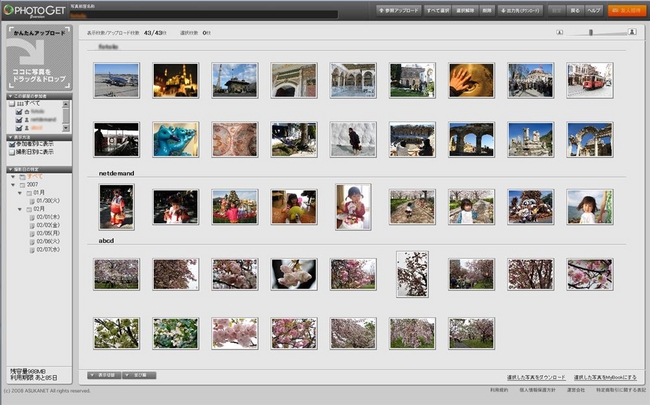The height and width of the screenshot is (405, 650).
Task: Adjust the thumbnail size slider handle
Action: pyautogui.click(x=591, y=32)
